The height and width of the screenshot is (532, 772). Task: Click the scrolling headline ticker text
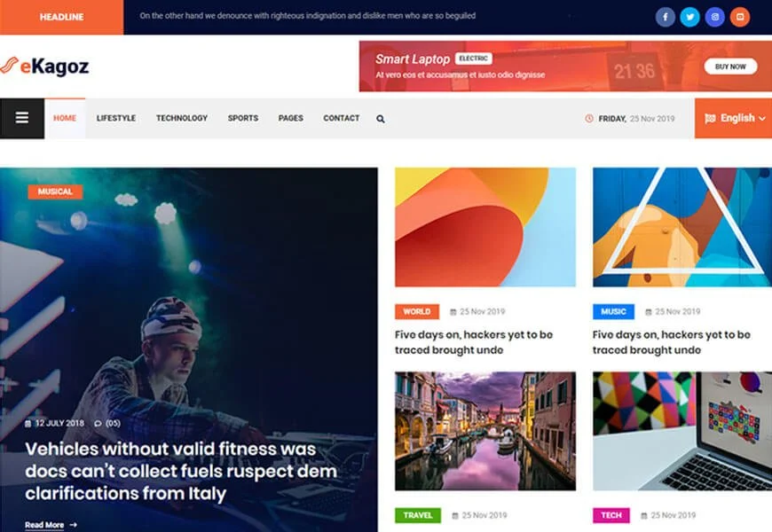[x=307, y=16]
